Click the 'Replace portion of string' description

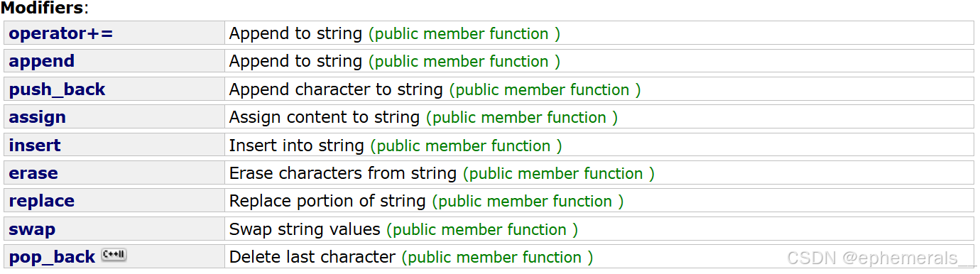pyautogui.click(x=327, y=201)
